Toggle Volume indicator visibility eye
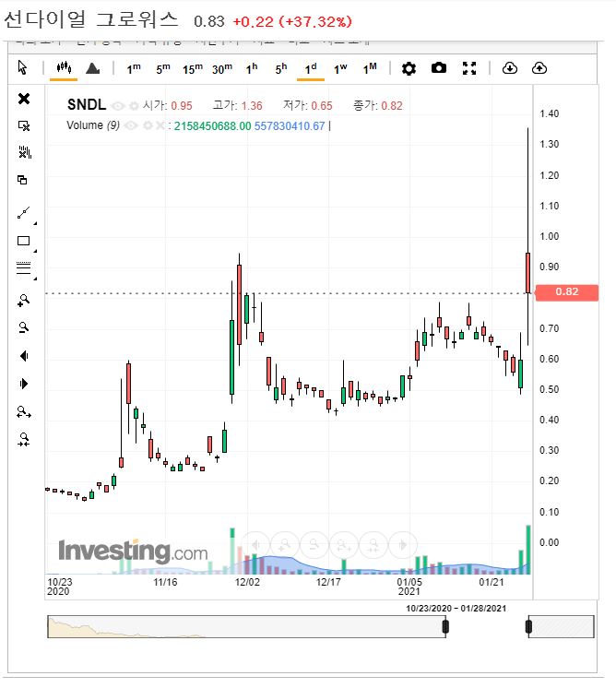This screenshot has width=616, height=688. (131, 126)
